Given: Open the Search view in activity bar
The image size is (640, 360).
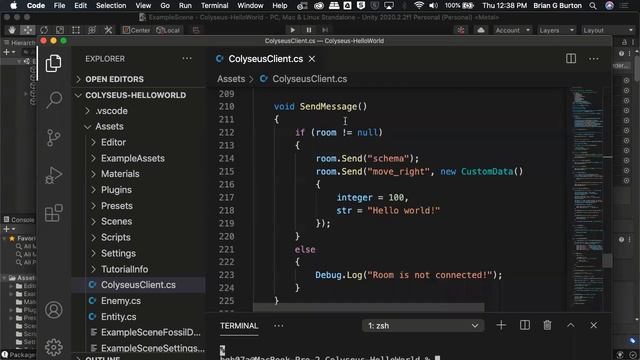Looking at the screenshot, I should pyautogui.click(x=53, y=100).
